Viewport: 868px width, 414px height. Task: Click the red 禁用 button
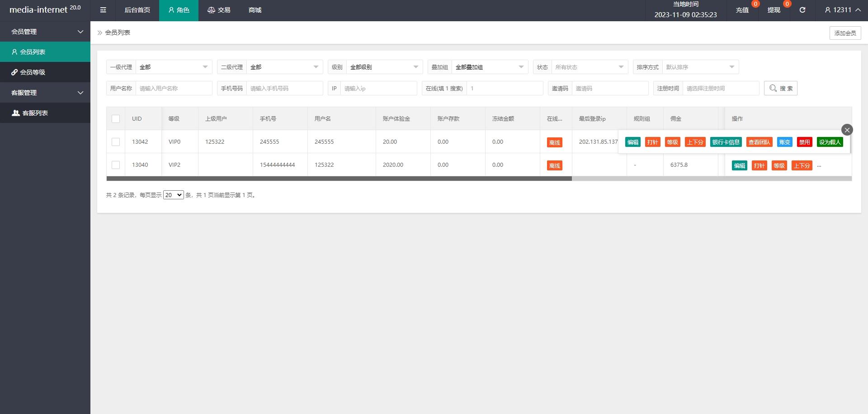click(x=805, y=142)
